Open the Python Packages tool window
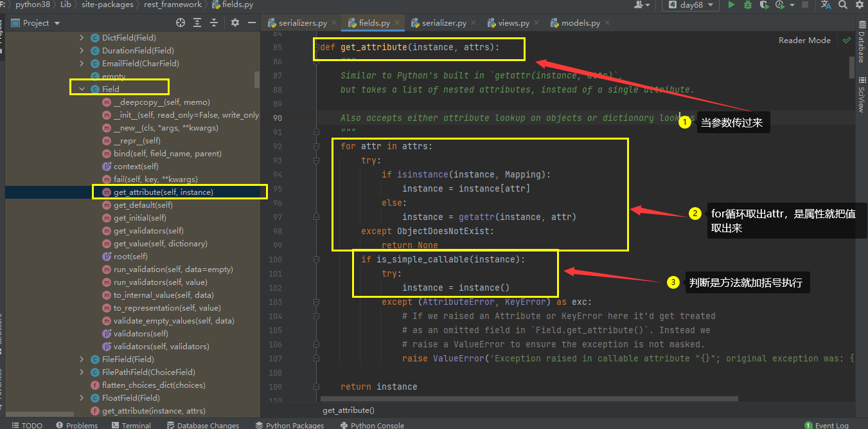Image resolution: width=868 pixels, height=429 pixels. (290, 425)
